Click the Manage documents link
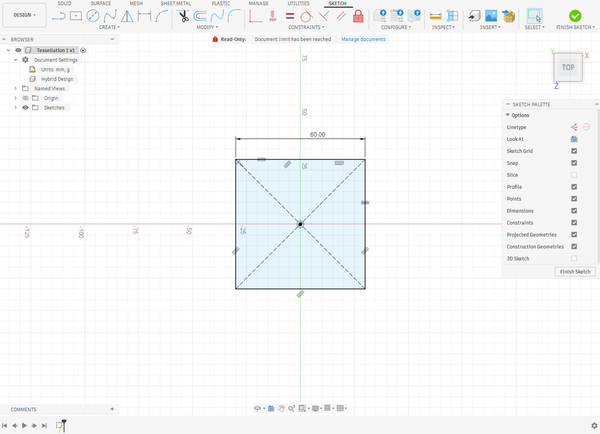Image resolution: width=600 pixels, height=434 pixels. (x=363, y=39)
